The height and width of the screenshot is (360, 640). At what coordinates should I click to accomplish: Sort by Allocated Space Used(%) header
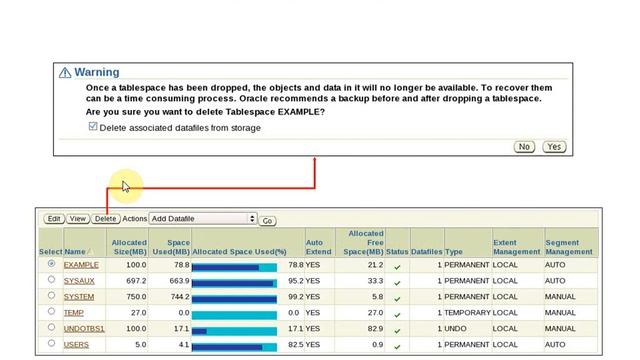[x=239, y=252]
